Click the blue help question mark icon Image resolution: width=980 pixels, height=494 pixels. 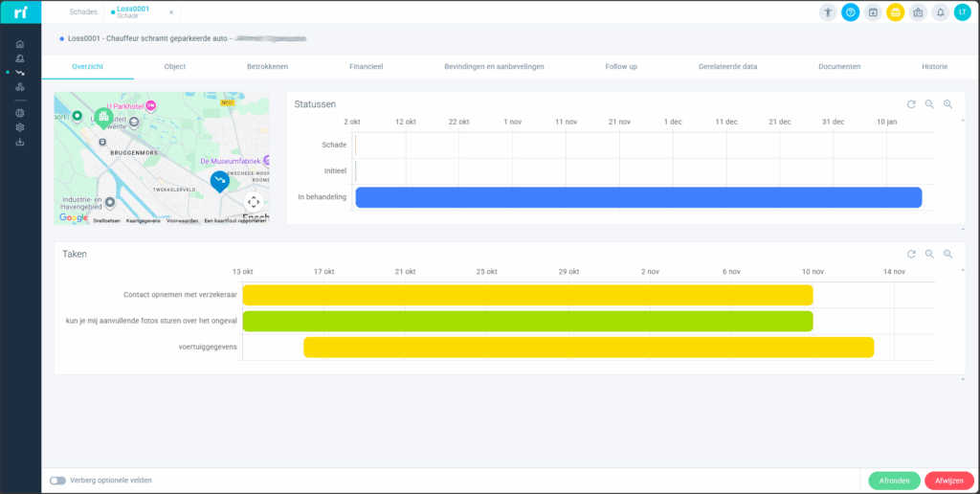point(850,12)
